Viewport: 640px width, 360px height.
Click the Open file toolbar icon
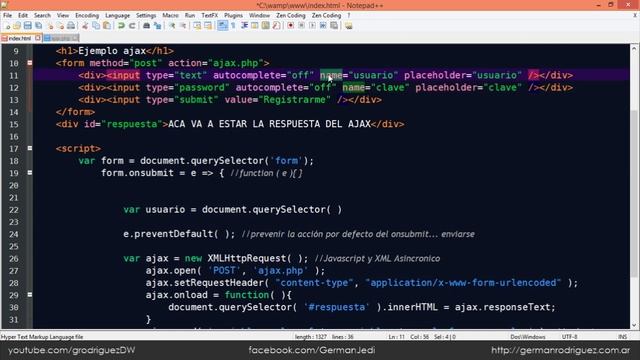pos(17,26)
